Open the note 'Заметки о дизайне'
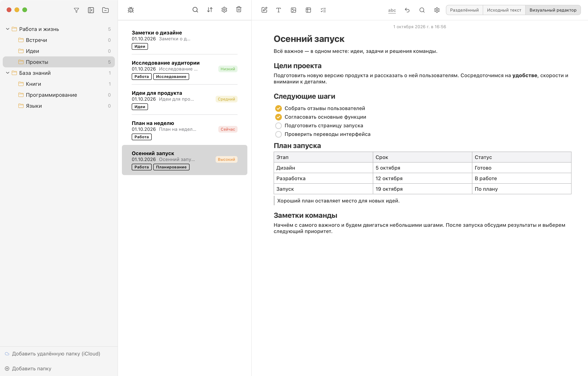 [x=184, y=39]
